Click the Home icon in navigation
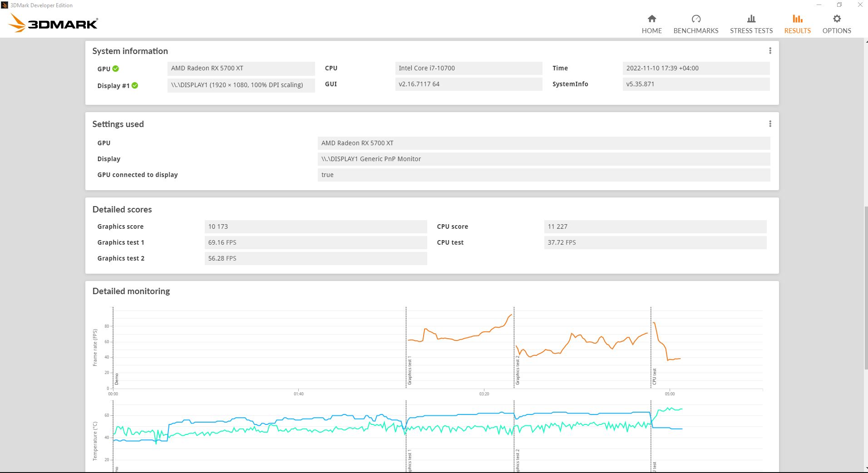The height and width of the screenshot is (473, 868). pos(651,19)
